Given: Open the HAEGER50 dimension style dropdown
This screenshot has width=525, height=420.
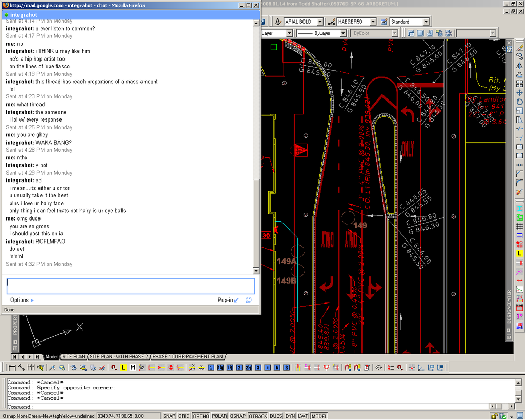Looking at the screenshot, I should [x=373, y=22].
